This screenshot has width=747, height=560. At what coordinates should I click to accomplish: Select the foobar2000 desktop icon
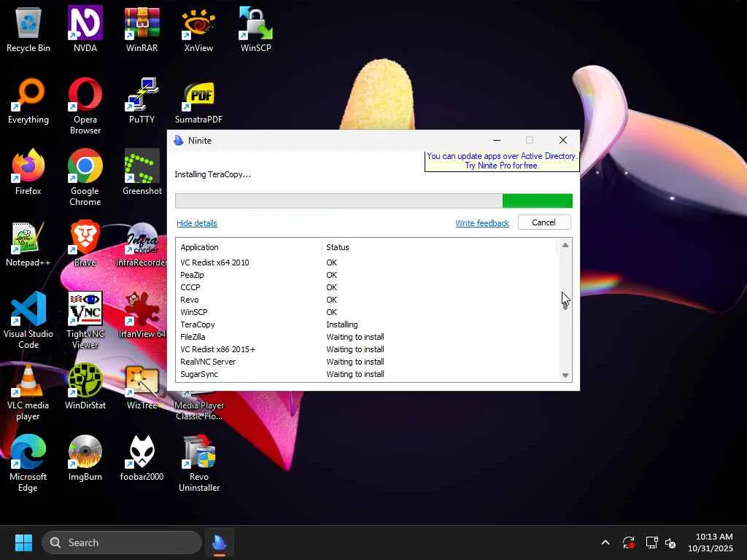[x=142, y=458]
